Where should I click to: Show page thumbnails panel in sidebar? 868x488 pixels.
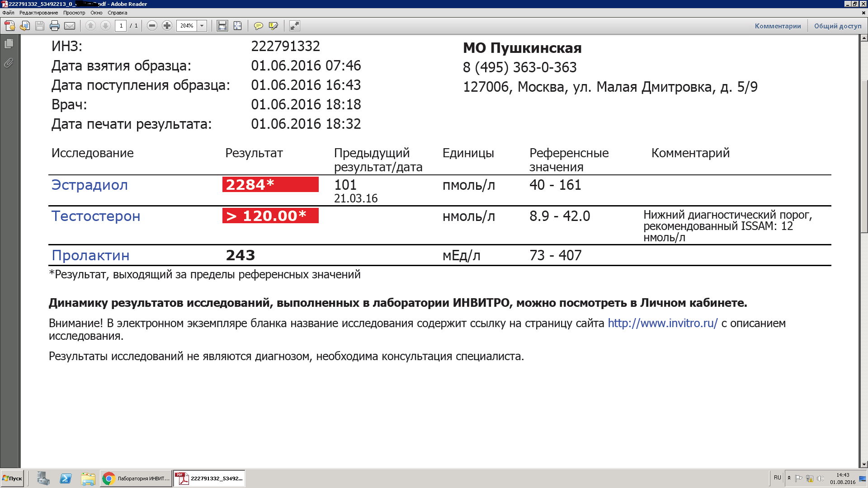click(x=9, y=44)
